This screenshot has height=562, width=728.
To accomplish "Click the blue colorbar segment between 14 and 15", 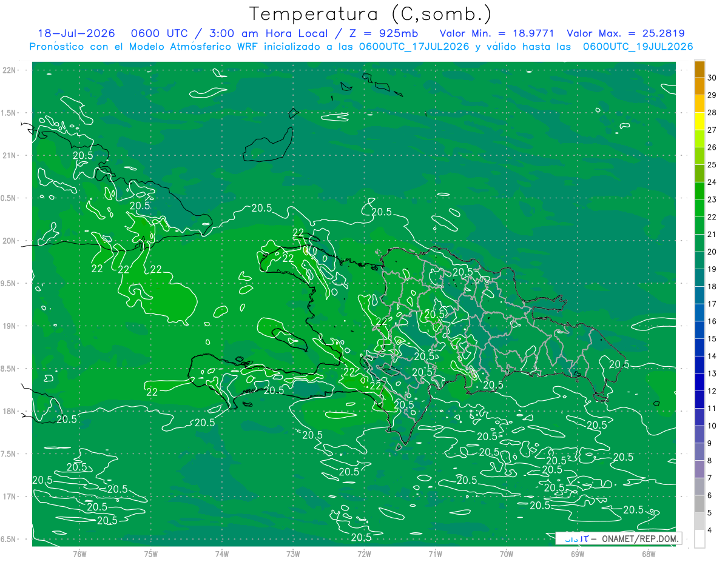I will pos(699,347).
